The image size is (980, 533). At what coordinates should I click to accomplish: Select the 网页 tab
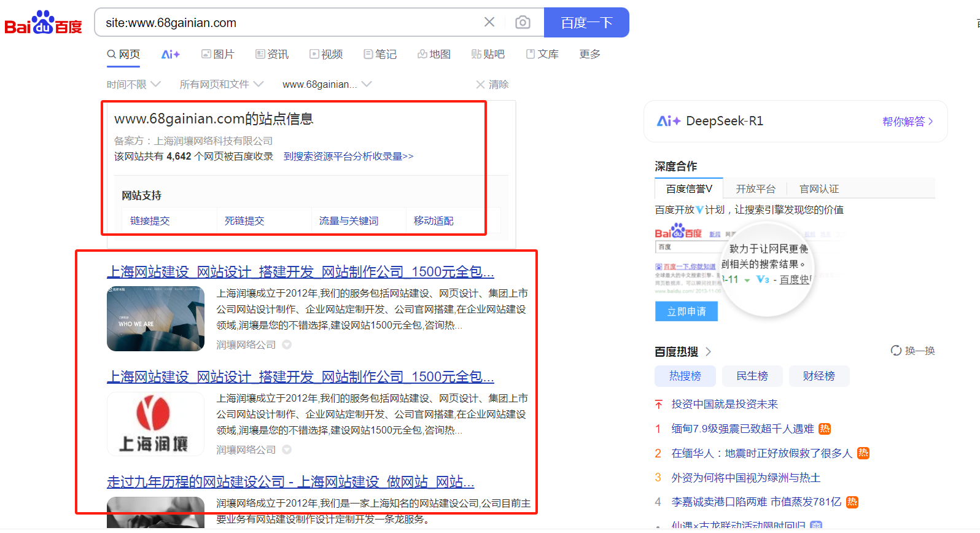[123, 54]
